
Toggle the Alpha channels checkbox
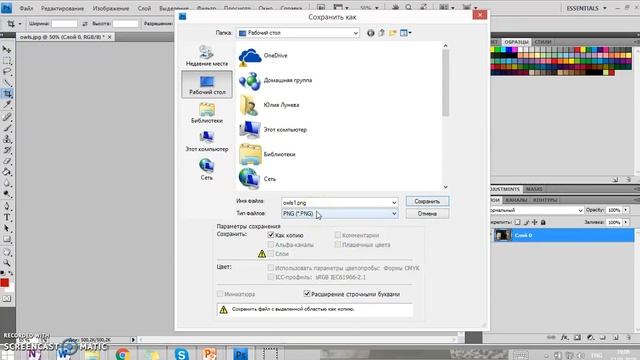pyautogui.click(x=271, y=244)
